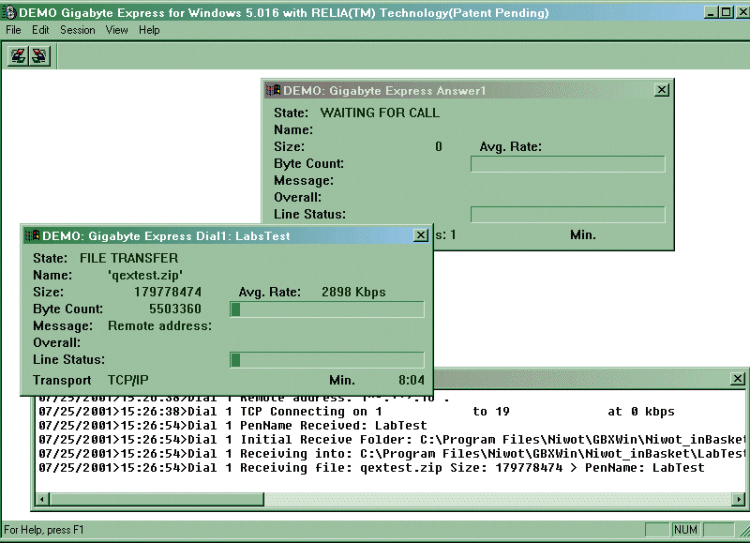This screenshot has height=543, width=750.
Task: Click the Gigabyte Express Answer1 window title bar
Action: (468, 90)
